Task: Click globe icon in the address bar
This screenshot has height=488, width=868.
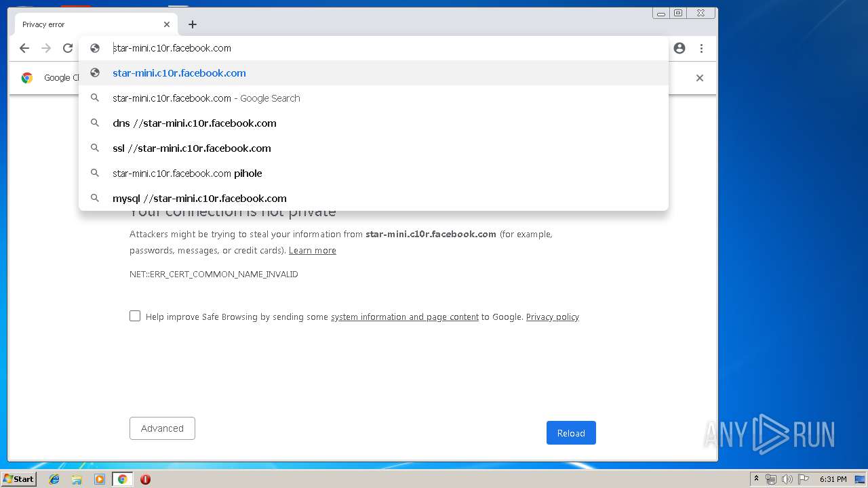Action: [95, 48]
